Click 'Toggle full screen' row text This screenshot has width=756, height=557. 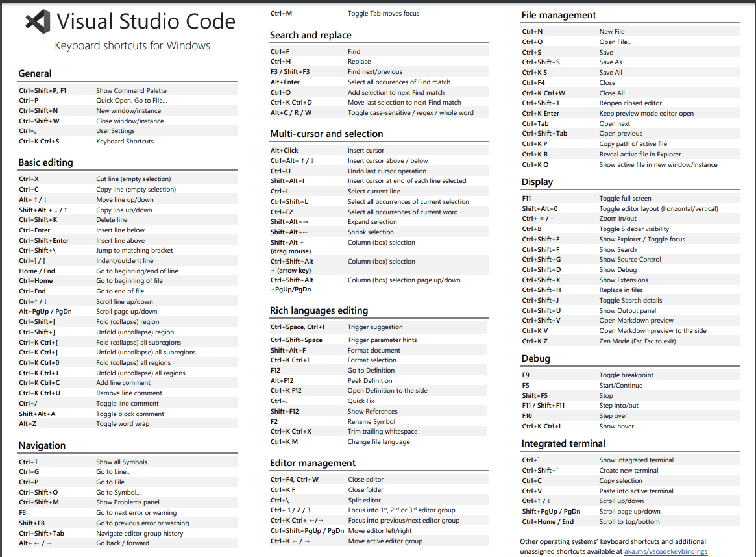[626, 198]
